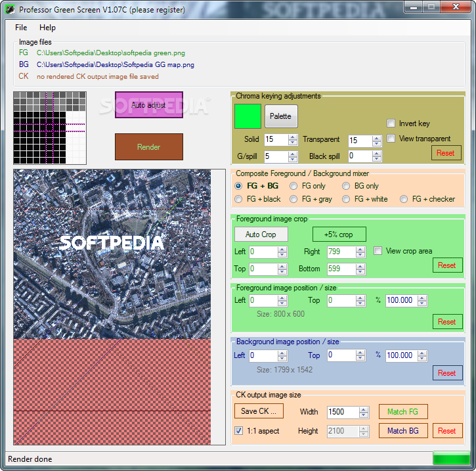Decrease the background size percent value
This screenshot has height=471, width=476.
point(422,358)
